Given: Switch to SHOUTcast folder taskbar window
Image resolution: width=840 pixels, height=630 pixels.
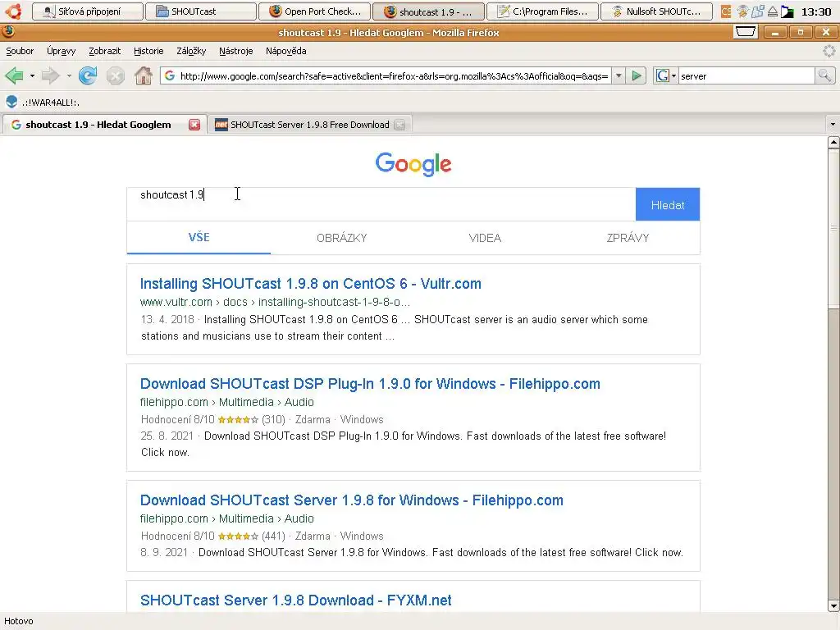Looking at the screenshot, I should click(x=201, y=11).
